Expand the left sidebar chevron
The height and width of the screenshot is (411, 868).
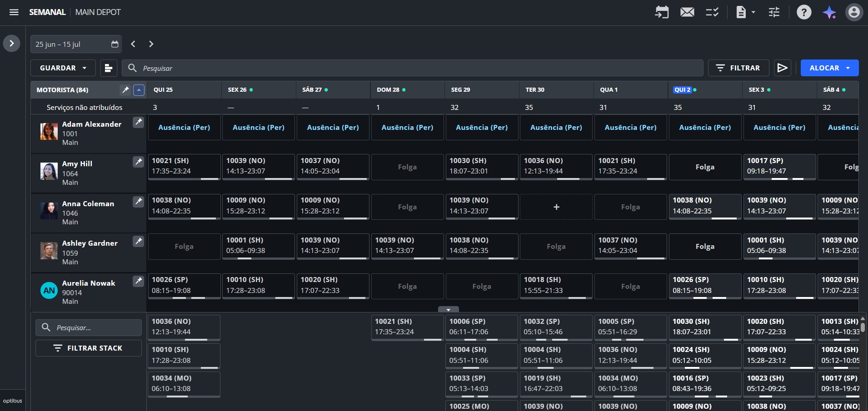point(11,44)
